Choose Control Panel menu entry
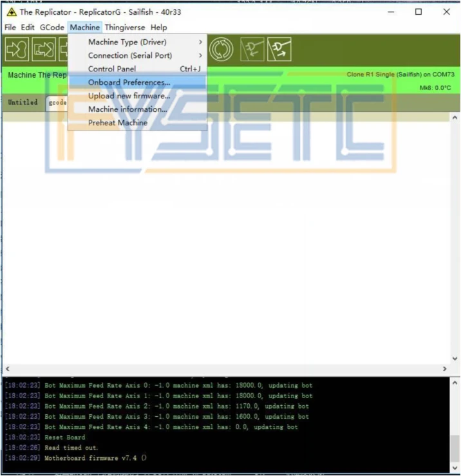Screen dimensions: 461x476 point(138,69)
